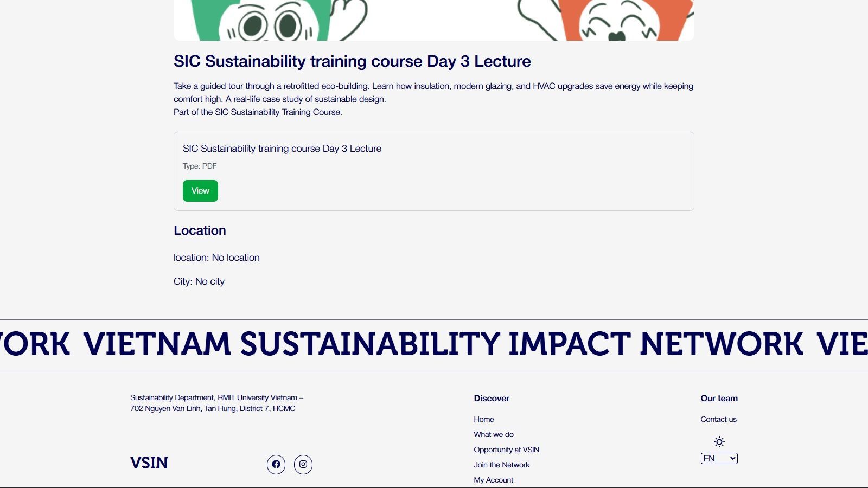
Task: Open the What we do link
Action: click(x=494, y=434)
